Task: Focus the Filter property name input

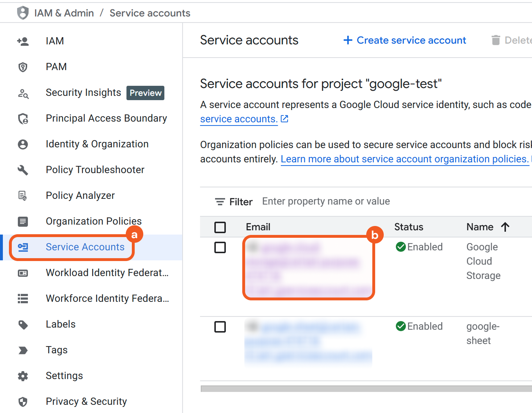Action: click(326, 202)
